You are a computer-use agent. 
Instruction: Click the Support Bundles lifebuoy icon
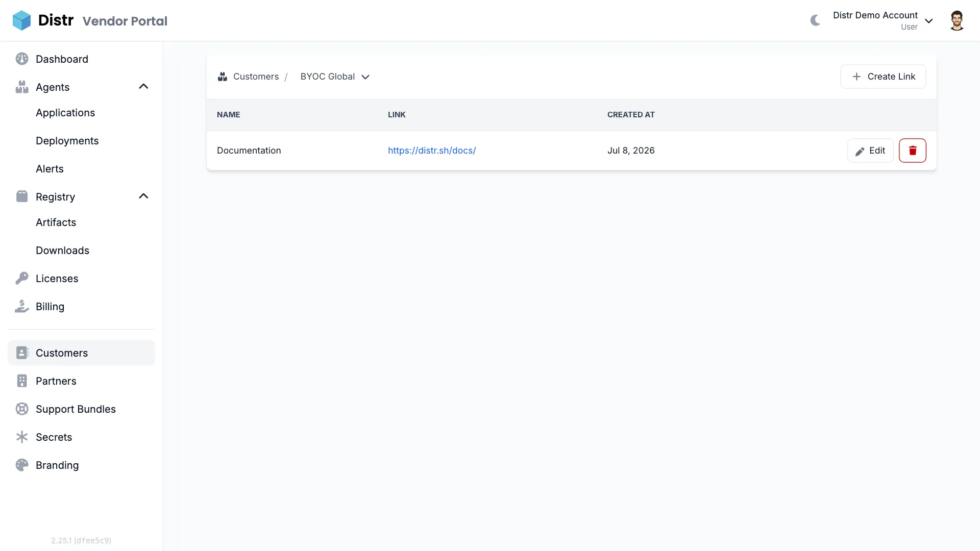pos(22,409)
